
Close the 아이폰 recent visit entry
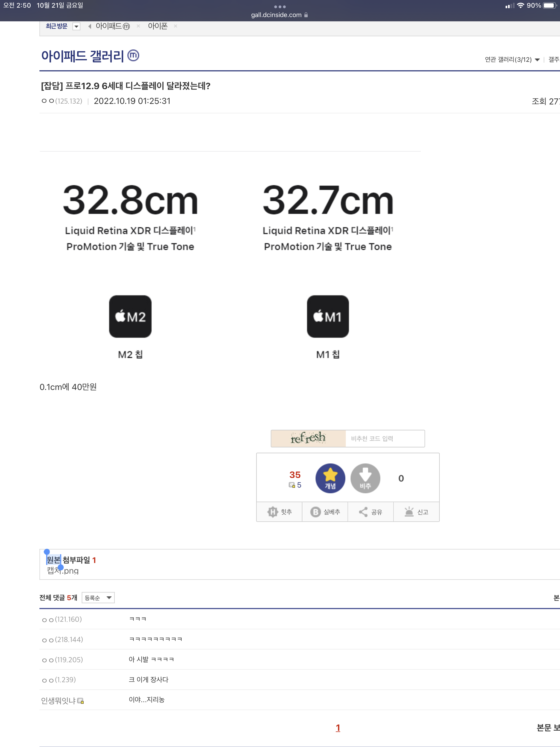pyautogui.click(x=175, y=26)
